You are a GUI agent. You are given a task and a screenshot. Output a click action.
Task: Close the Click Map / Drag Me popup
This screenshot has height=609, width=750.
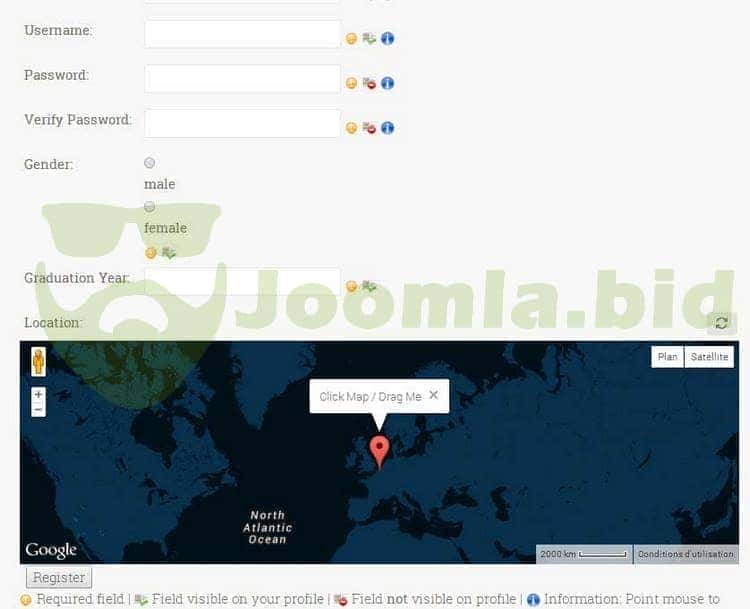[x=433, y=395]
